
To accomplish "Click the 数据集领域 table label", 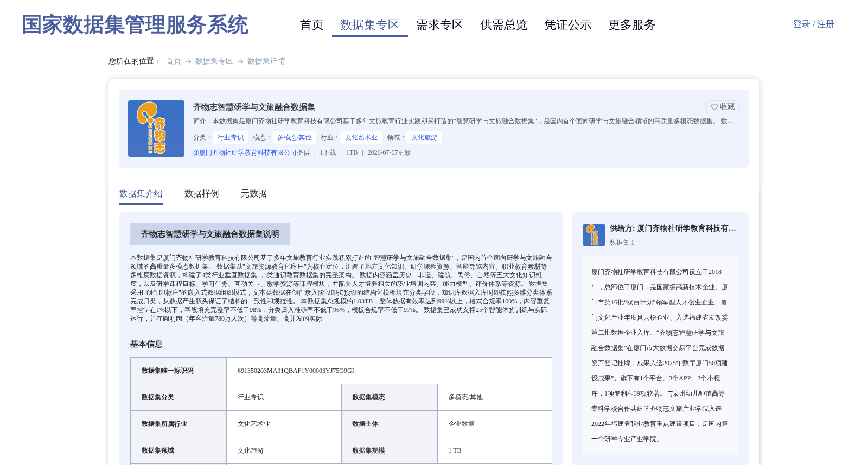I will pos(158,451).
